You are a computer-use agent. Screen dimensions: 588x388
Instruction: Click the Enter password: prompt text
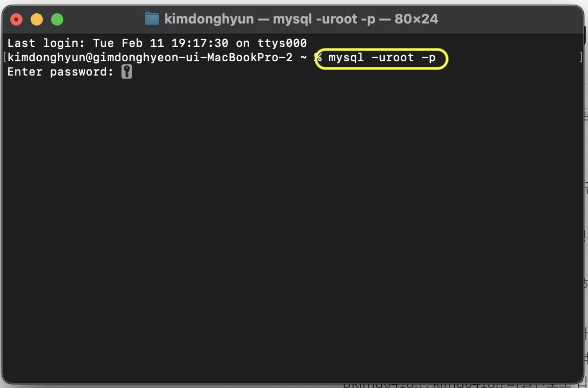(x=60, y=71)
